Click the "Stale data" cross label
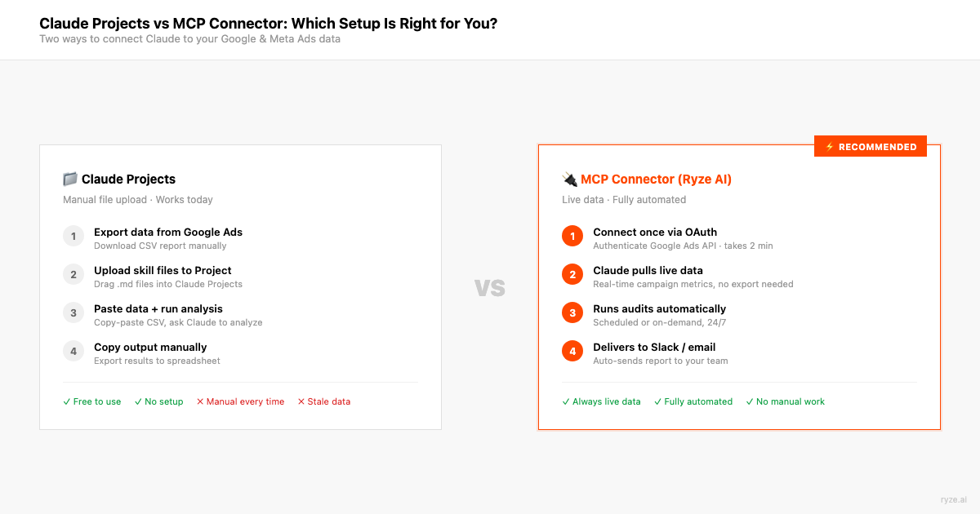980x514 pixels. (x=324, y=401)
